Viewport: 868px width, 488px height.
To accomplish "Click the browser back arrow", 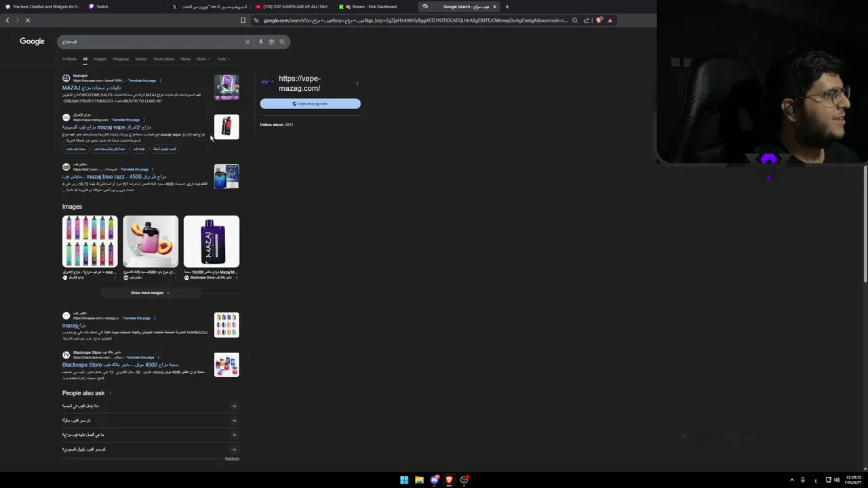I will (7, 20).
